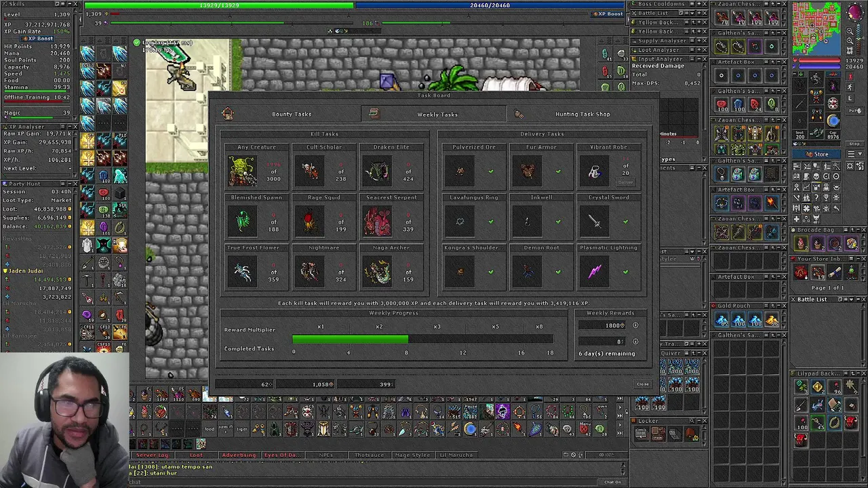Open info icon beside the 8 weekly reward
This screenshot has height=488, width=868.
635,342
